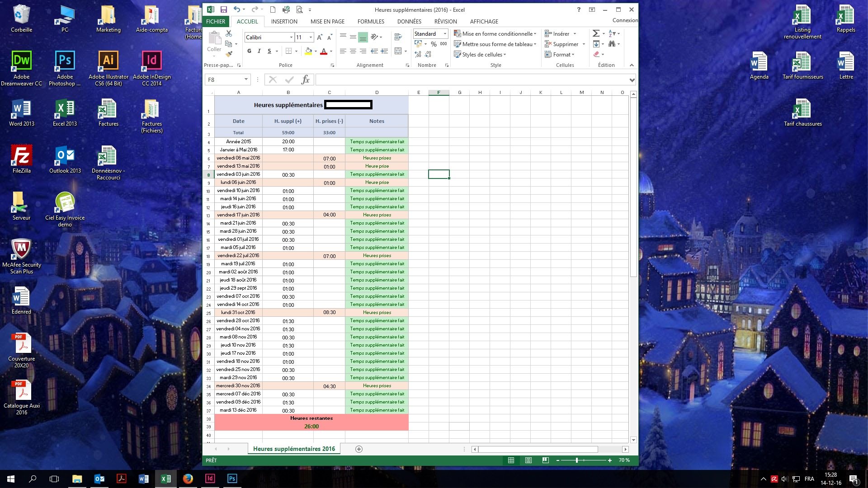Viewport: 868px width, 488px height.
Task: Toggle bold G formatting
Action: tap(249, 51)
